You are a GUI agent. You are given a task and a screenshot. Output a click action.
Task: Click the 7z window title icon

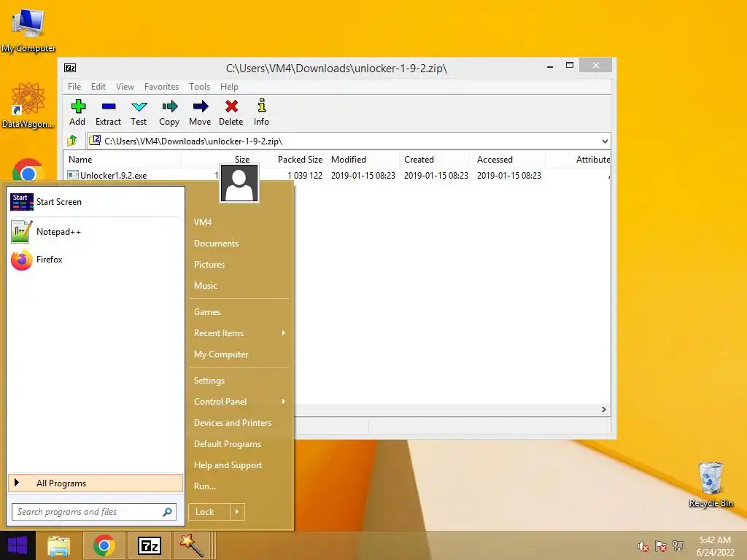pyautogui.click(x=70, y=68)
